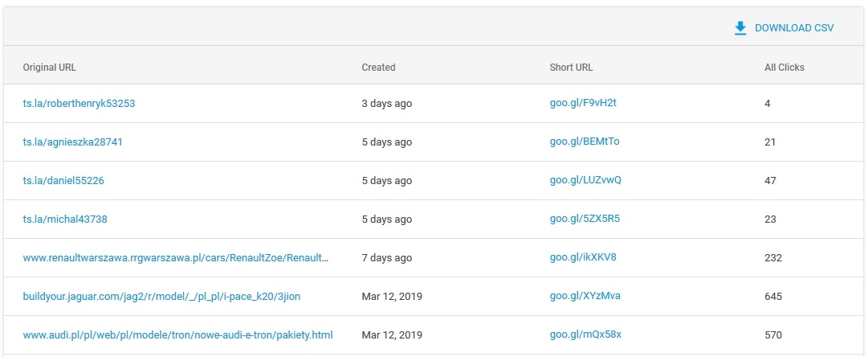Click short URL goo.gl/ikXKV8

pos(583,257)
